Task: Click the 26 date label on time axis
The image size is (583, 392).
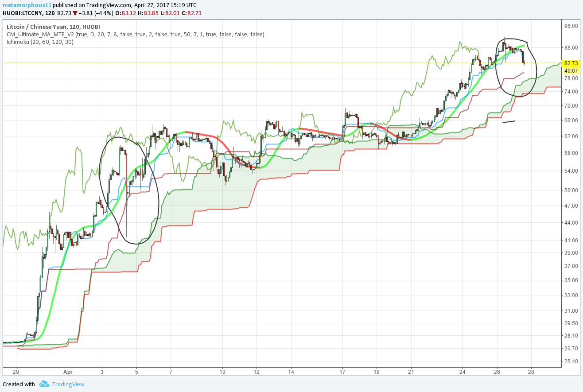Action: 497,372
